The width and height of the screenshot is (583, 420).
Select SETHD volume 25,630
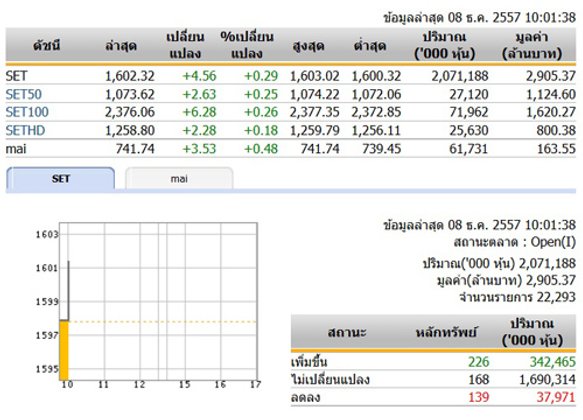pos(469,130)
